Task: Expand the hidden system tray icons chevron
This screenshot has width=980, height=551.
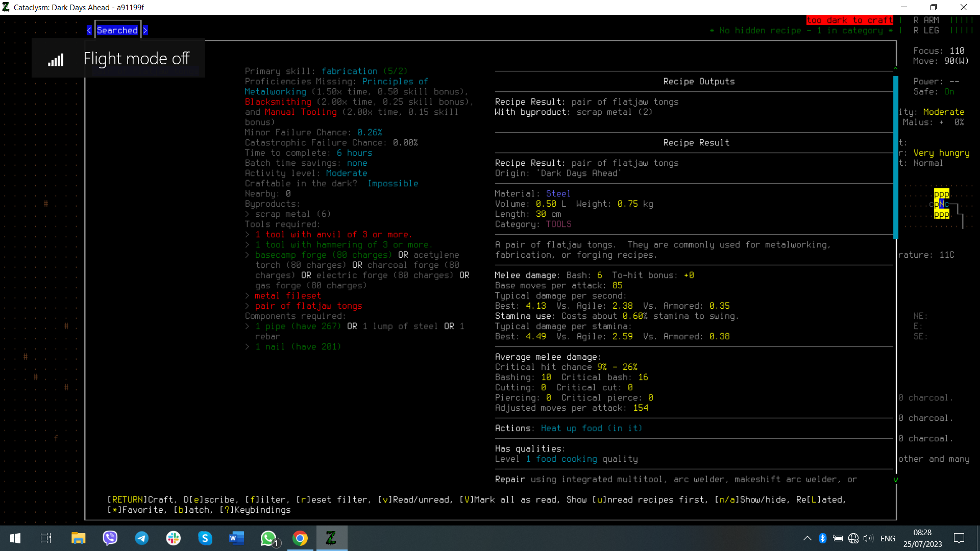Action: pos(807,538)
